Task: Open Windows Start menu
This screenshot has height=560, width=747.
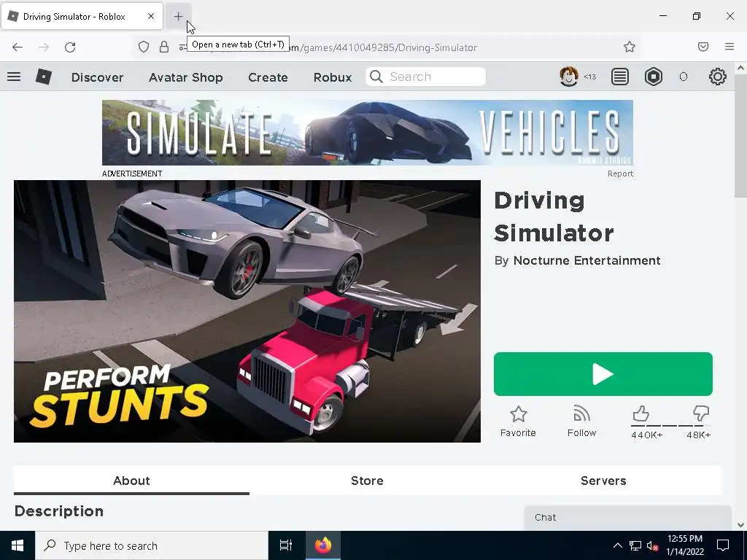Action: click(18, 545)
